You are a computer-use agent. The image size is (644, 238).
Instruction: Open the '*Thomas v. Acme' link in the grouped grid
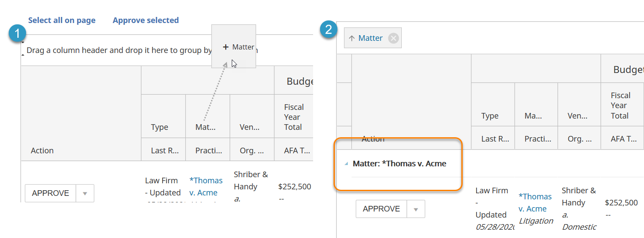(535, 202)
